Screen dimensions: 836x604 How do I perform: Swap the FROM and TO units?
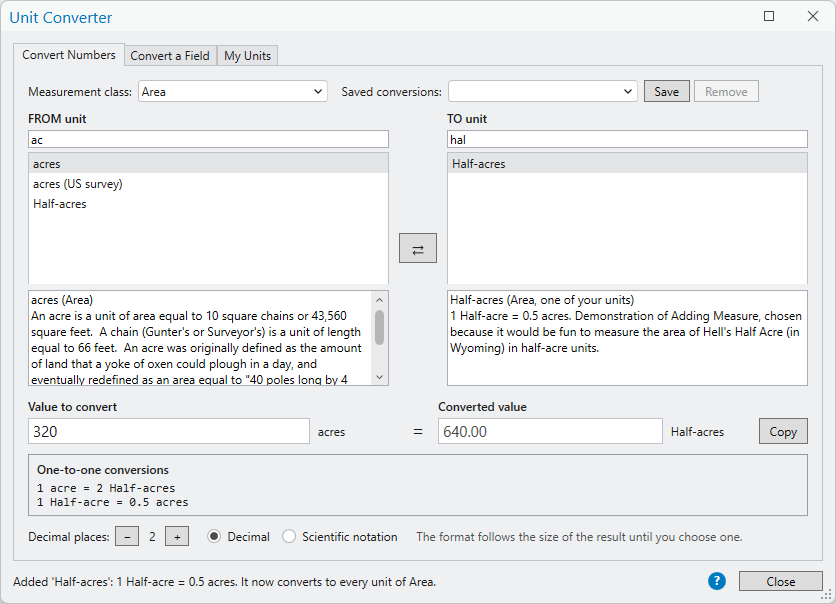(417, 248)
